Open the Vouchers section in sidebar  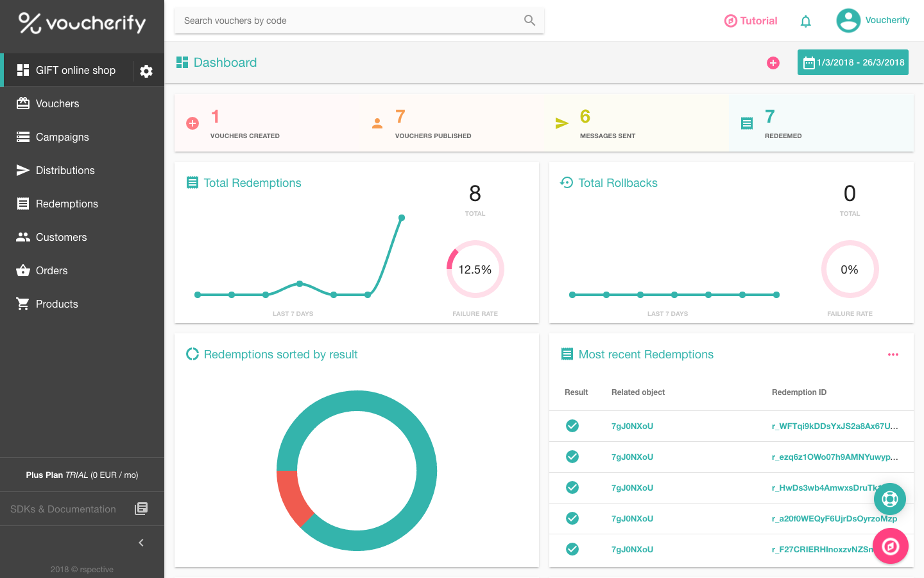(x=58, y=103)
